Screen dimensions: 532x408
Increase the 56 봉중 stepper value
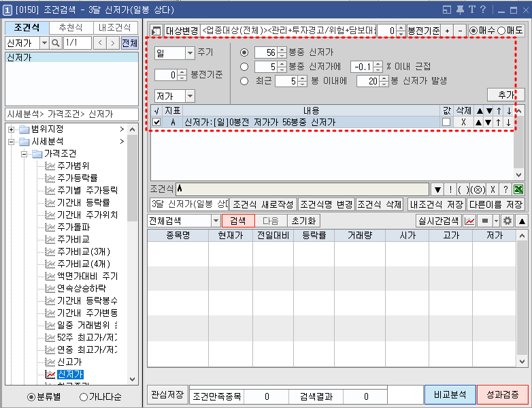[x=282, y=50]
